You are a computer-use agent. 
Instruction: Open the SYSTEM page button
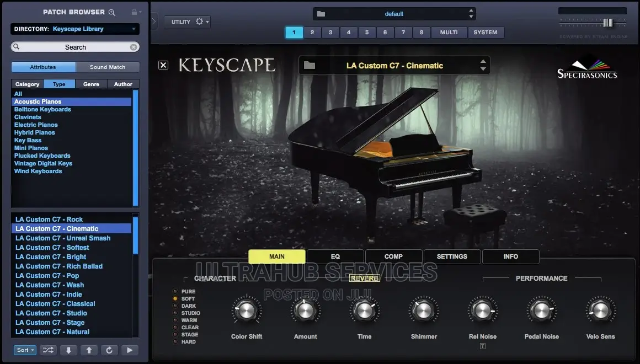486,32
